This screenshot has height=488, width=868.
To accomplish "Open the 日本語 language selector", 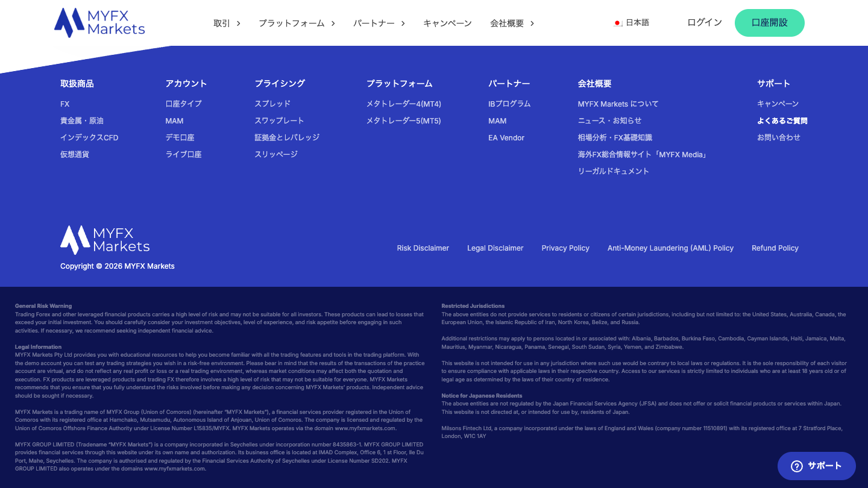I will coord(631,23).
